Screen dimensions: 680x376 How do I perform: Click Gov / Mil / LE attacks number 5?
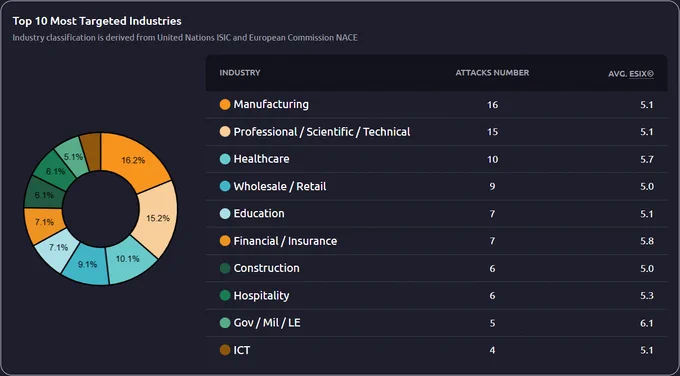pos(492,324)
